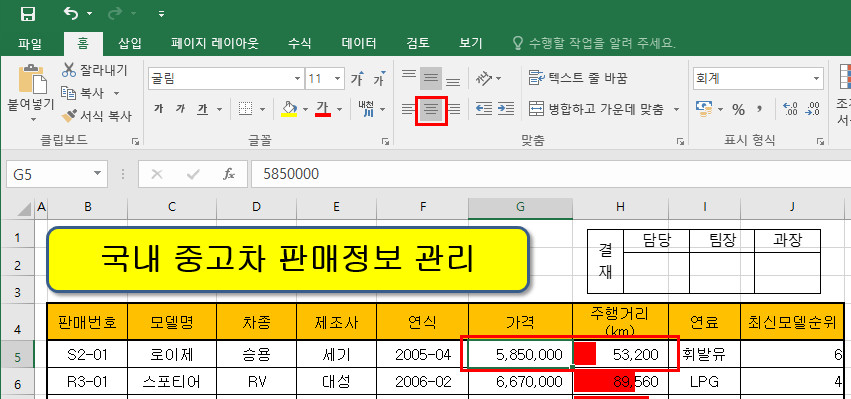Select column G header
This screenshot has width=851, height=399.
point(520,207)
